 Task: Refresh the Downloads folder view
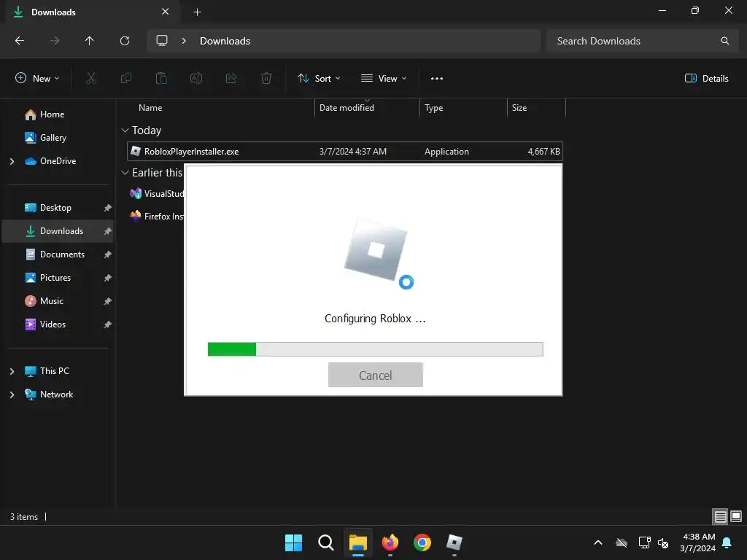(125, 41)
